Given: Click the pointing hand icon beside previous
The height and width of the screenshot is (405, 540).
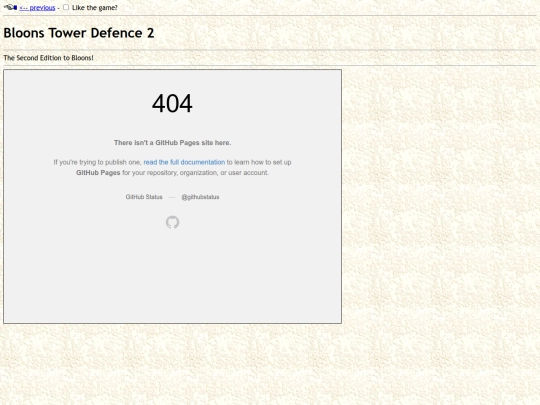Looking at the screenshot, I should [x=10, y=7].
